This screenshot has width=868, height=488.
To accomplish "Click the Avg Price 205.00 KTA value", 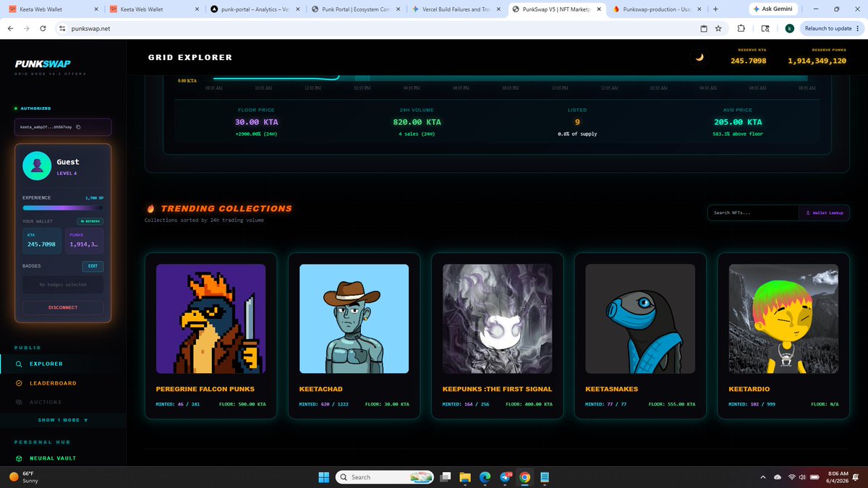I will (x=737, y=122).
